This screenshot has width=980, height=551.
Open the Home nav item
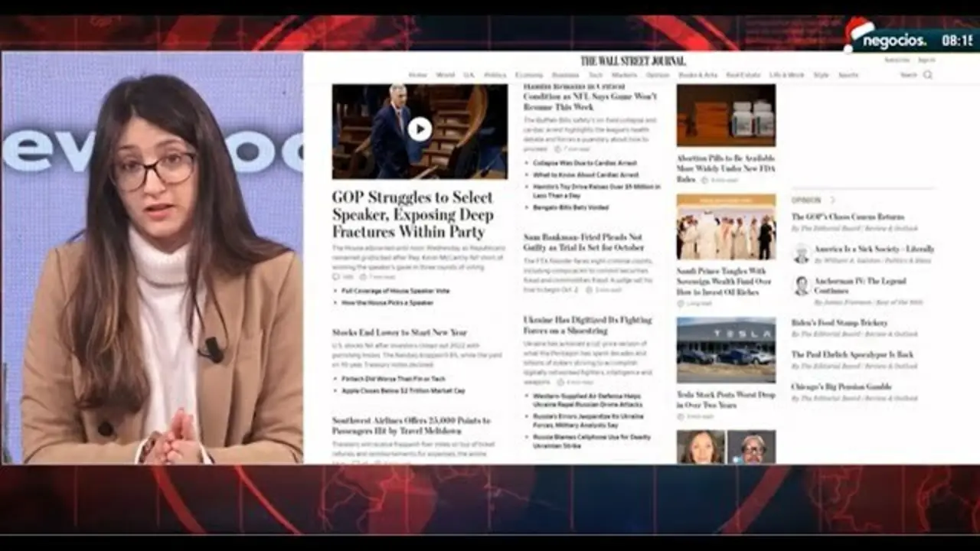(x=417, y=75)
